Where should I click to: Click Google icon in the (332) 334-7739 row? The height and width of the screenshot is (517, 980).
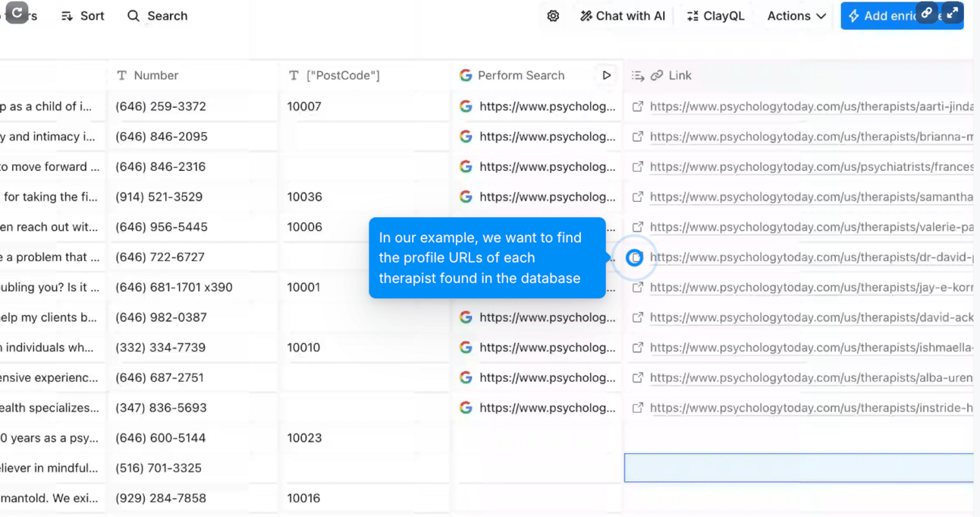[x=466, y=347]
